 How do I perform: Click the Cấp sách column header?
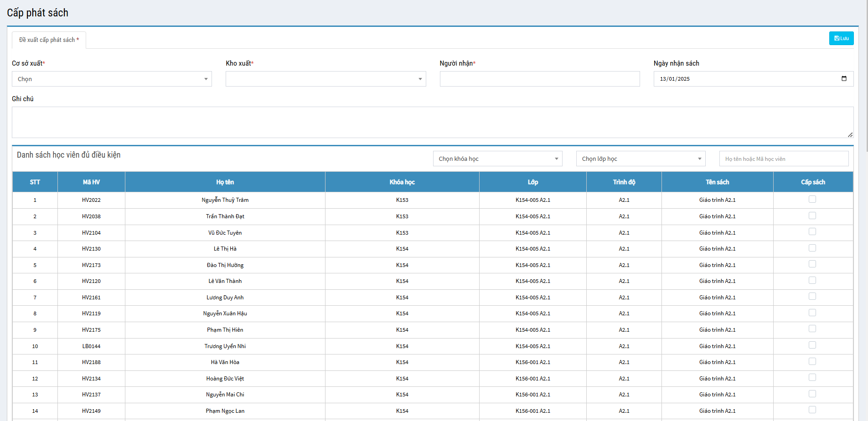coord(813,182)
